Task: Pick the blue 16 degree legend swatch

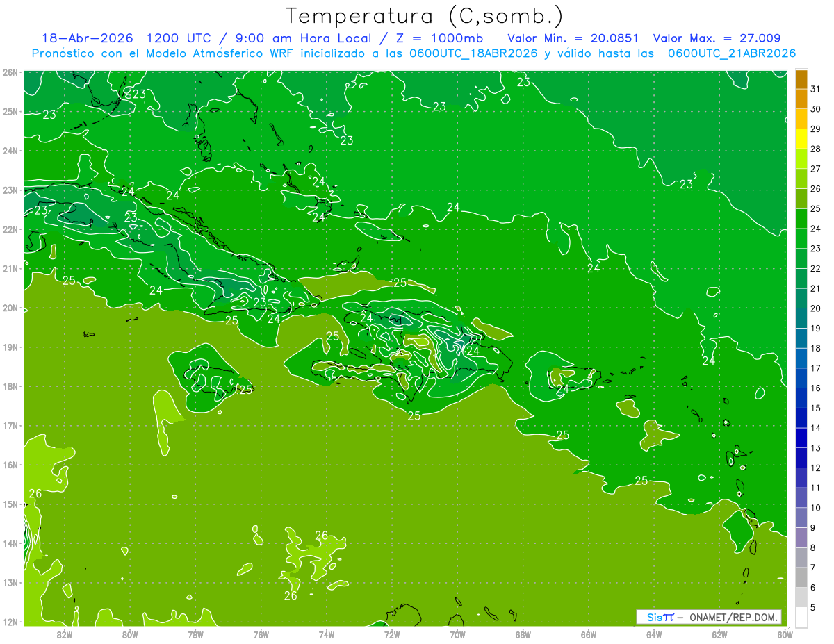Action: [x=801, y=378]
